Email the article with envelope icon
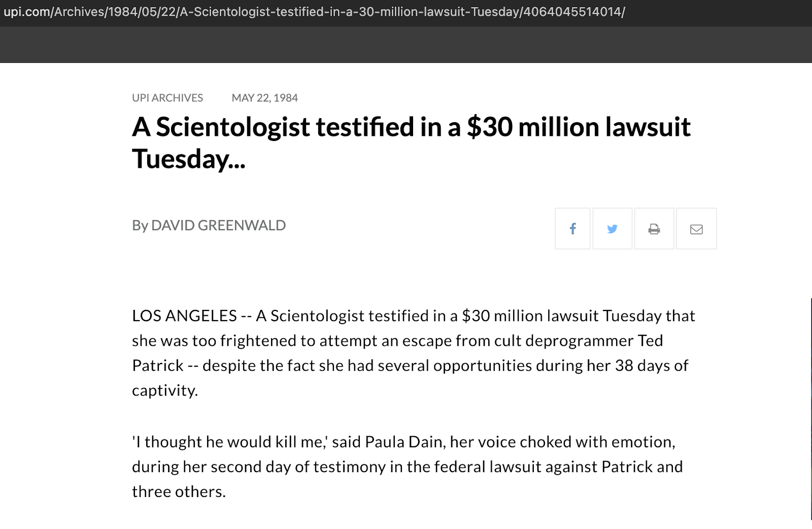Screen dimensions: 812x529 (x=696, y=229)
